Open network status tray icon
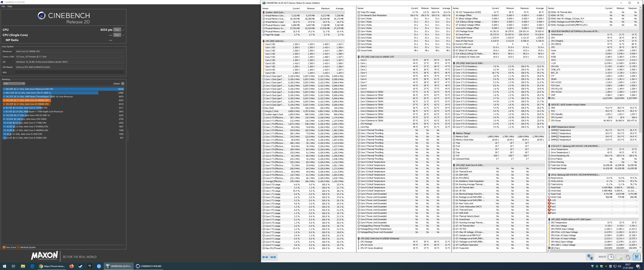Image resolution: width=644 pixels, height=270 pixels. [615, 266]
